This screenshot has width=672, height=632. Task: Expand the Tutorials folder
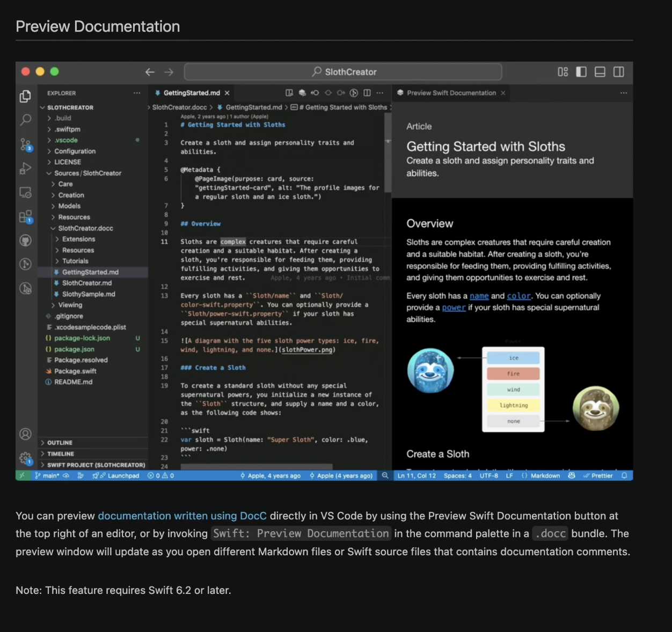point(92,261)
